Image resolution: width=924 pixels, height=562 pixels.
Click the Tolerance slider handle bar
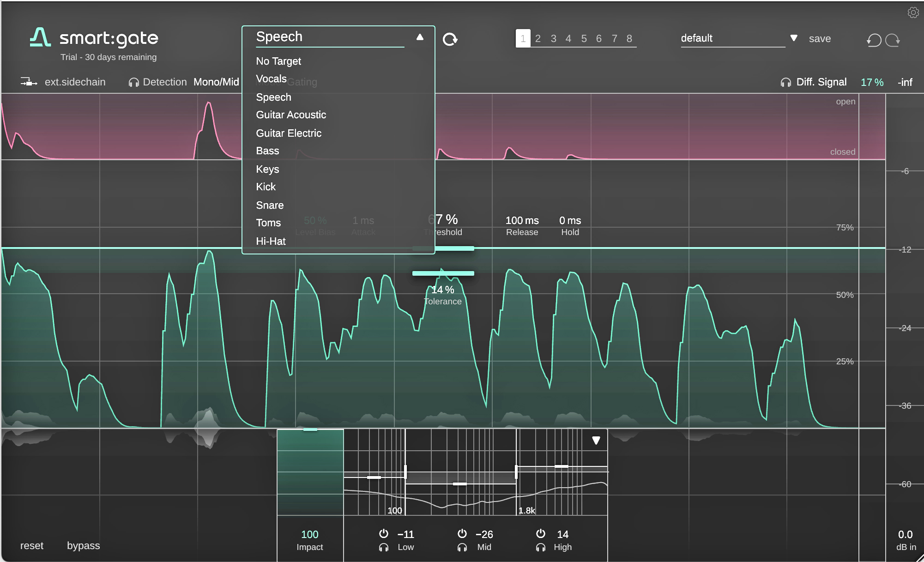[x=443, y=273]
